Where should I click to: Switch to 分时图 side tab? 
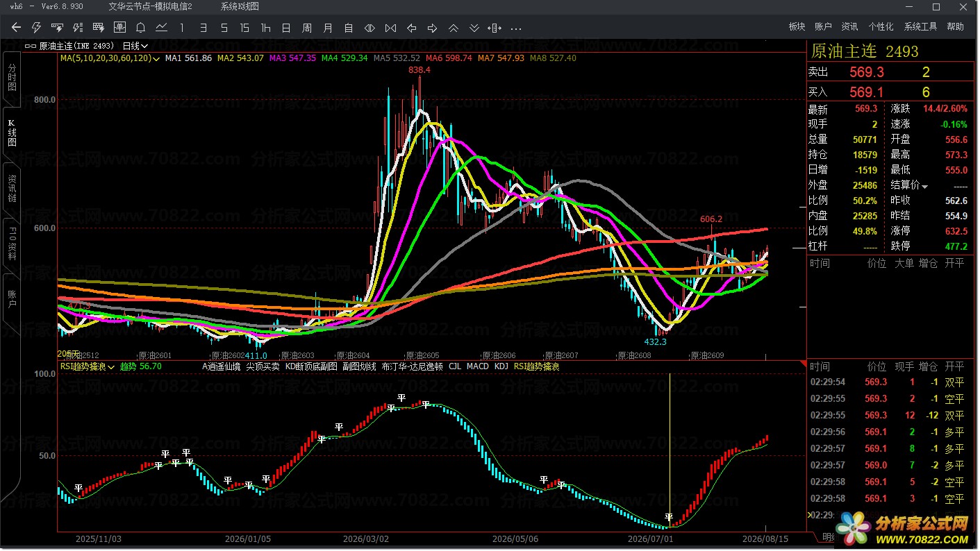[x=12, y=78]
